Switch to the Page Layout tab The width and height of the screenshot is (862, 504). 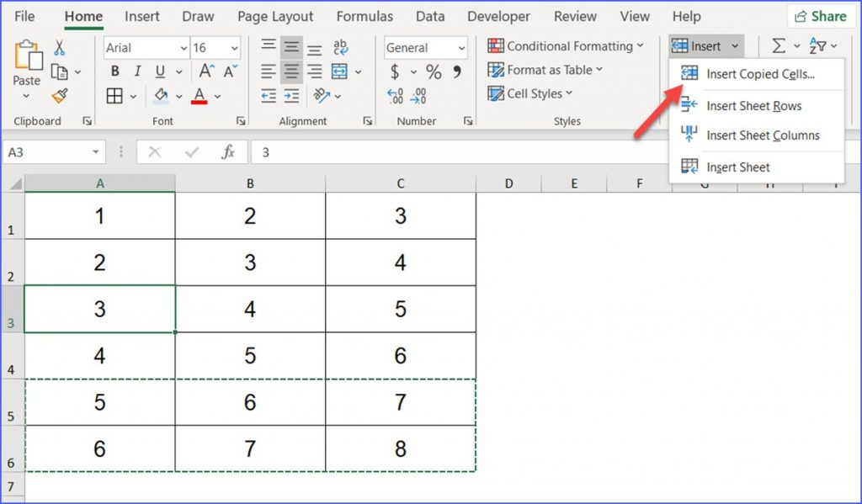[275, 17]
